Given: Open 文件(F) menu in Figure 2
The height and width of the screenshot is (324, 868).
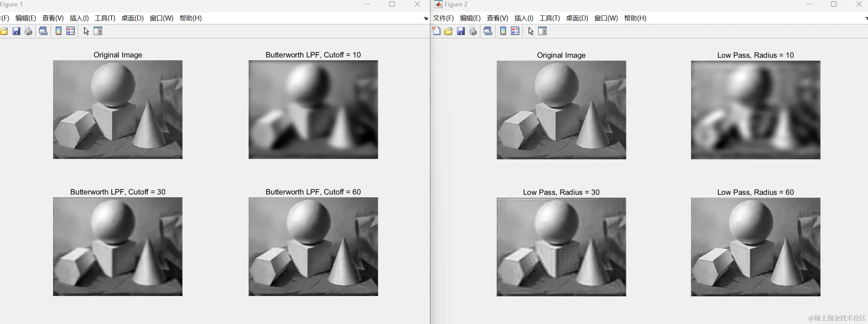Looking at the screenshot, I should pos(444,18).
